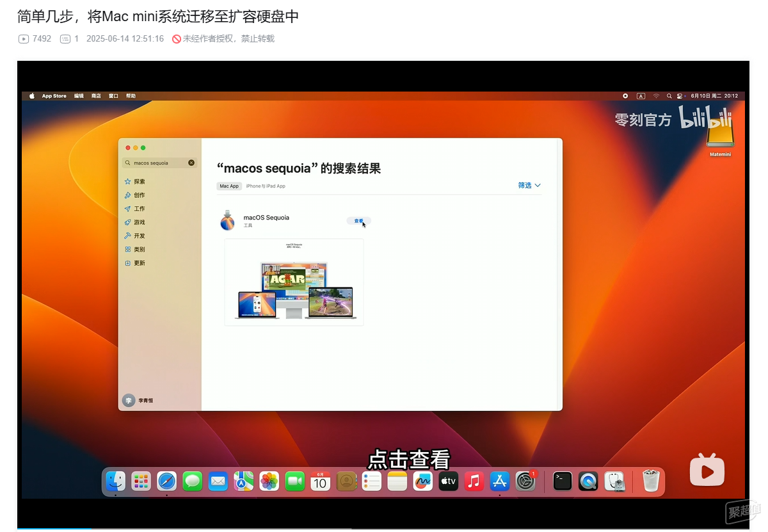Launch Maps from the Dock
This screenshot has height=532, width=768.
pyautogui.click(x=244, y=481)
